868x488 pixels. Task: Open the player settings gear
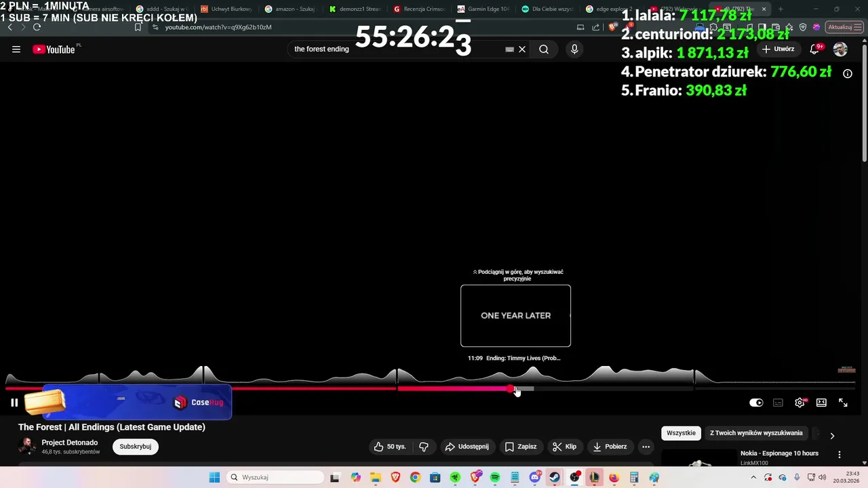(x=800, y=403)
